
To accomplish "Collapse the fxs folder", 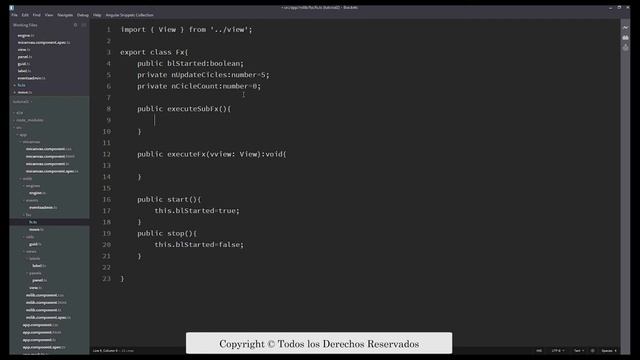I will tap(27, 215).
